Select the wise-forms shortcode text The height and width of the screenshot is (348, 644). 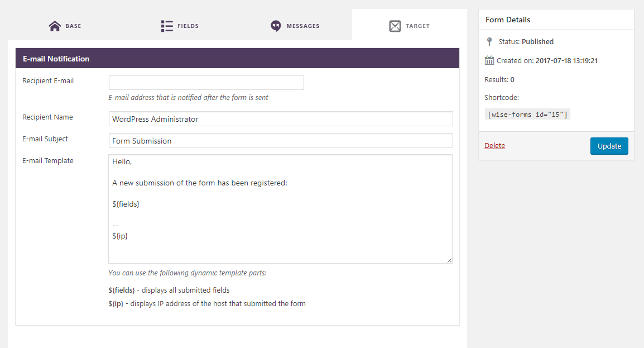pos(527,114)
